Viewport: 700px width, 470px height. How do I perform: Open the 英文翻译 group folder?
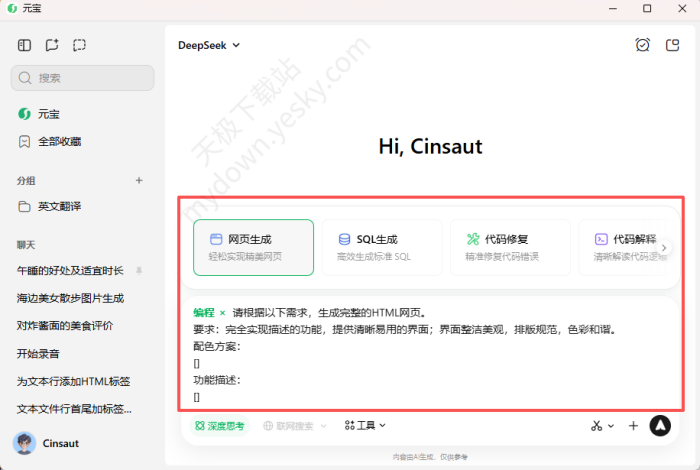point(59,206)
